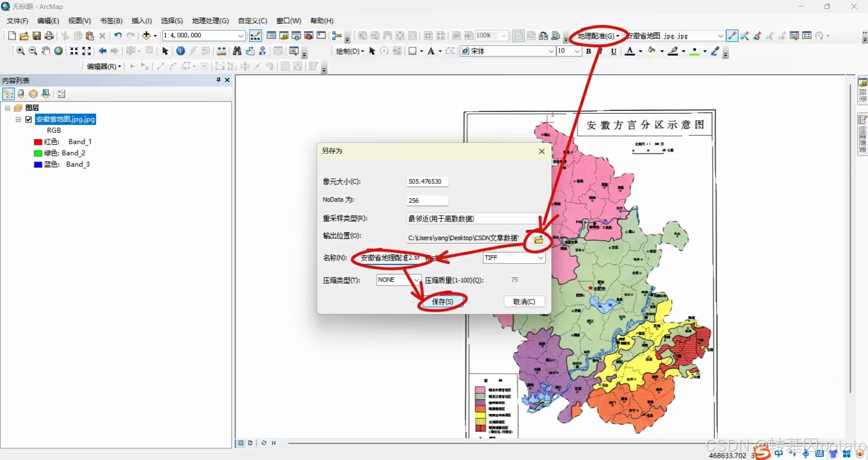
Task: Launch ModelBuilder window icon
Action: [337, 36]
